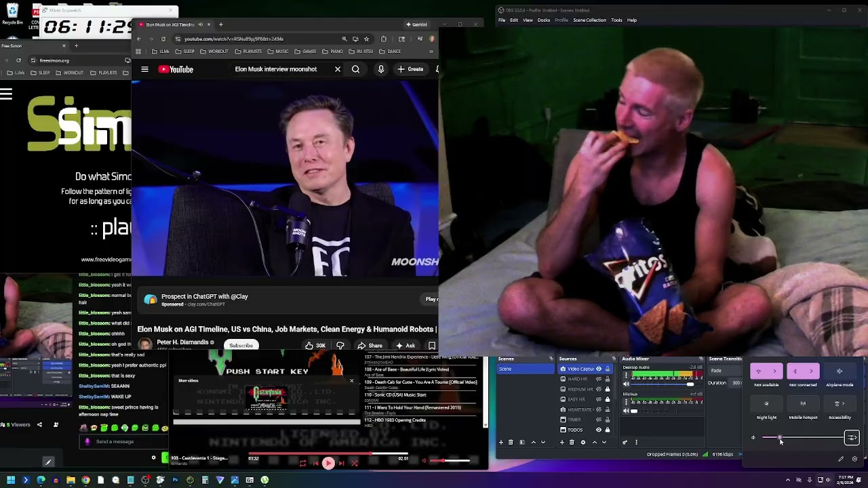868x488 pixels.
Task: Toggle visibility of Video Capture source
Action: [598, 369]
